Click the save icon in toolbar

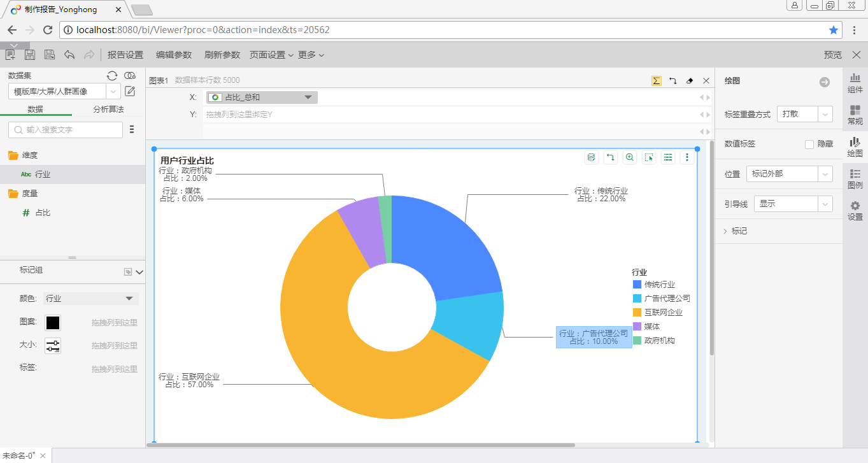(30, 55)
